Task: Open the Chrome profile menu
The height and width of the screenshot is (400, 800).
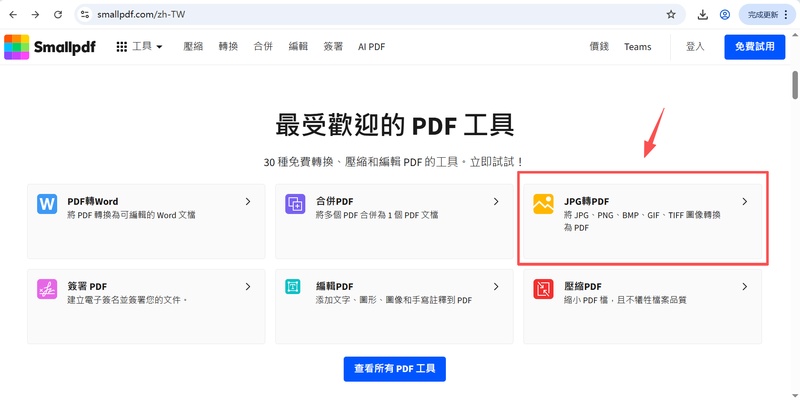Action: pos(724,15)
